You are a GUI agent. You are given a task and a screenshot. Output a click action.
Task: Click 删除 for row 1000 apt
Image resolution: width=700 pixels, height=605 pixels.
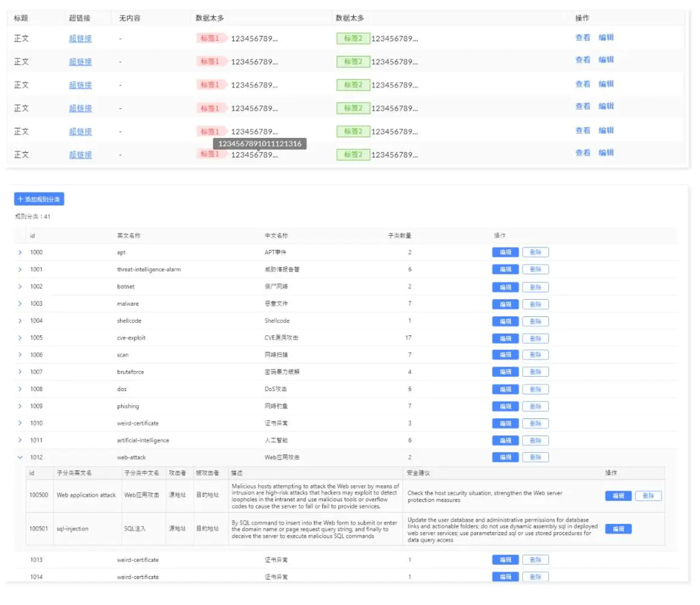535,252
